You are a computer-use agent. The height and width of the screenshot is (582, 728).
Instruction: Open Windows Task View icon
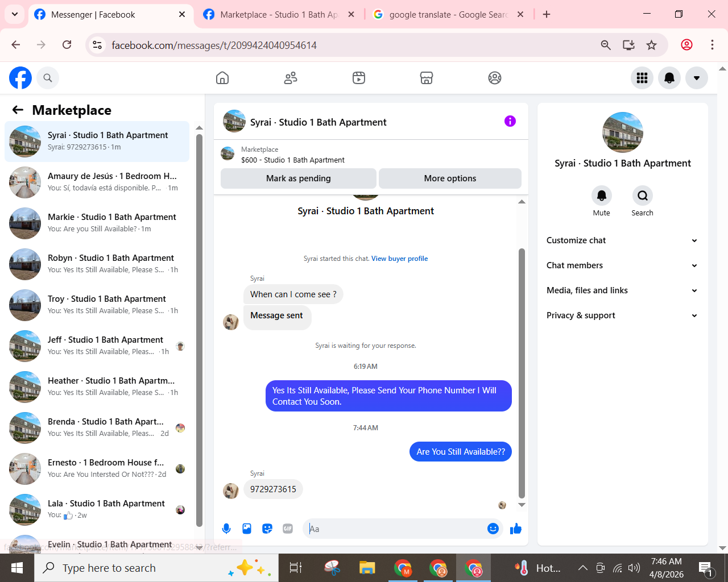tap(296, 568)
